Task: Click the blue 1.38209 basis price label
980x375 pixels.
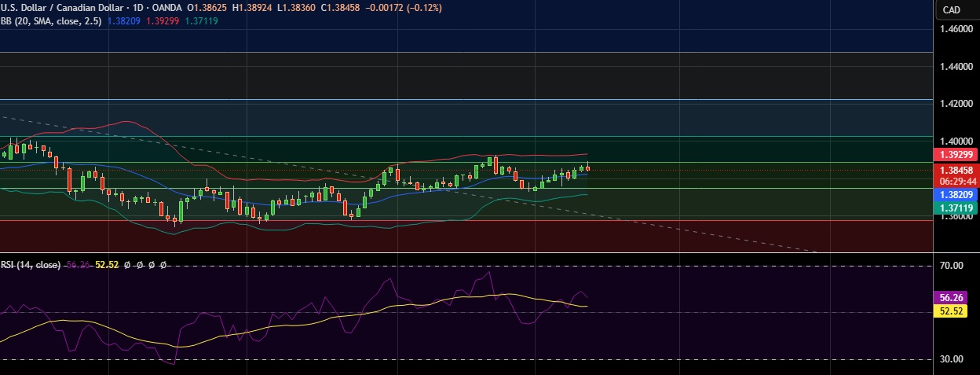Action: tap(955, 193)
